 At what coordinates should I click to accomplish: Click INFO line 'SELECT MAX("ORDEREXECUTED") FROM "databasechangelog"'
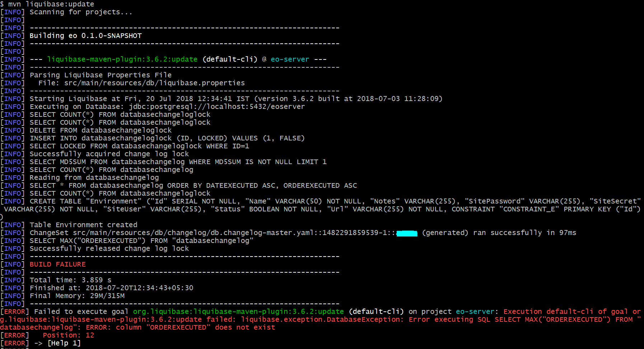click(142, 241)
